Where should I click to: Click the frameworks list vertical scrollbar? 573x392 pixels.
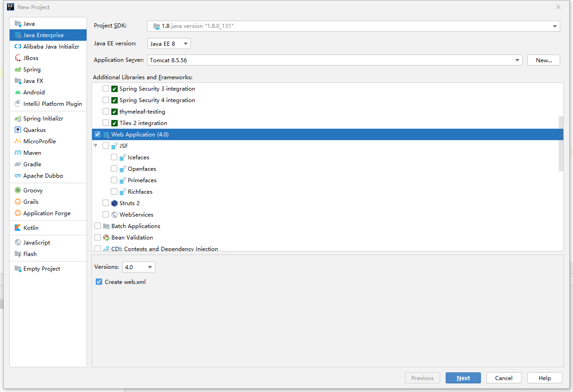click(561, 143)
